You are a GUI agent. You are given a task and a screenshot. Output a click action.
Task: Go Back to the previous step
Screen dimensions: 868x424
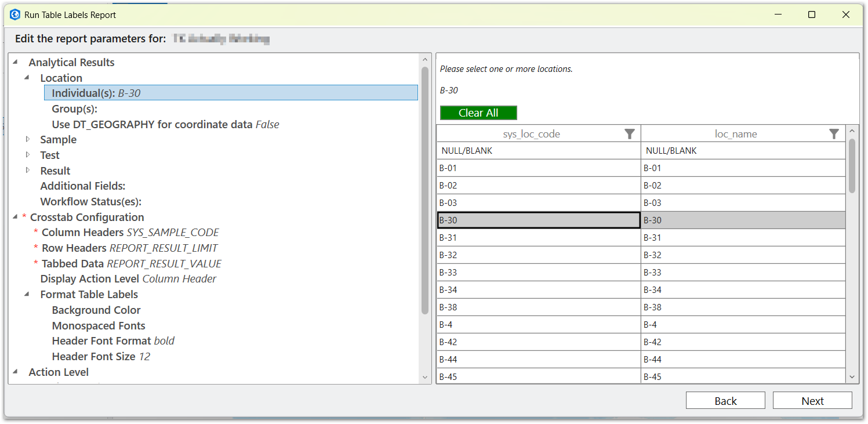pos(725,401)
